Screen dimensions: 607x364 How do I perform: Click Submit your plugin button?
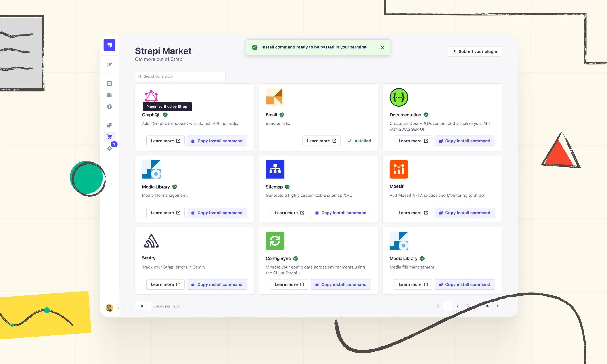coord(475,51)
